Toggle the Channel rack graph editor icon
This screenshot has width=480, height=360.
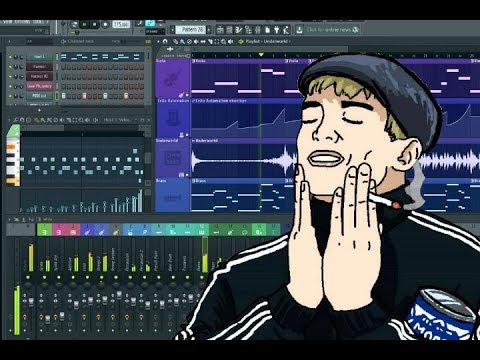coord(148,41)
